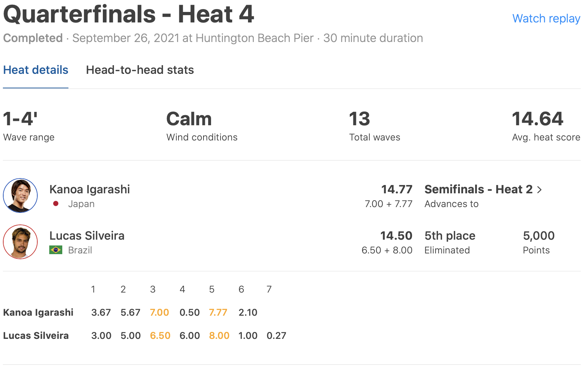
Task: Click the Brazil flag icon
Action: point(56,250)
